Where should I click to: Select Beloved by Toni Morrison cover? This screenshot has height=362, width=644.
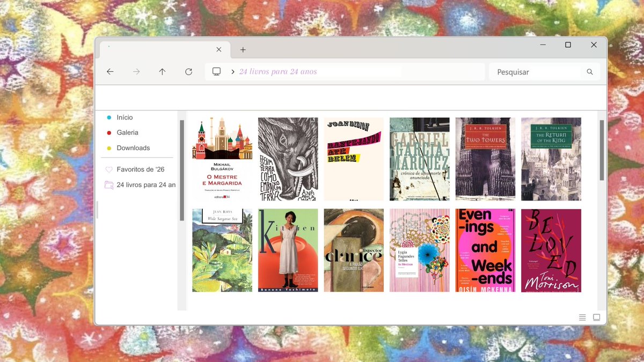(x=551, y=250)
